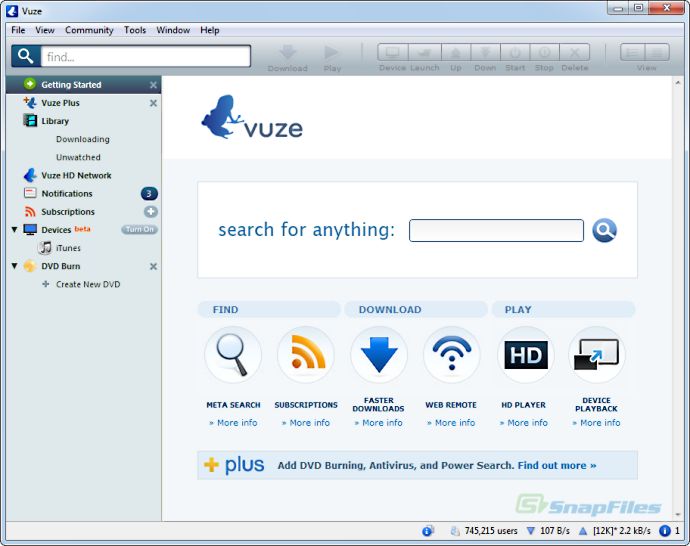690x546 pixels.
Task: Open the View menu
Action: (45, 30)
